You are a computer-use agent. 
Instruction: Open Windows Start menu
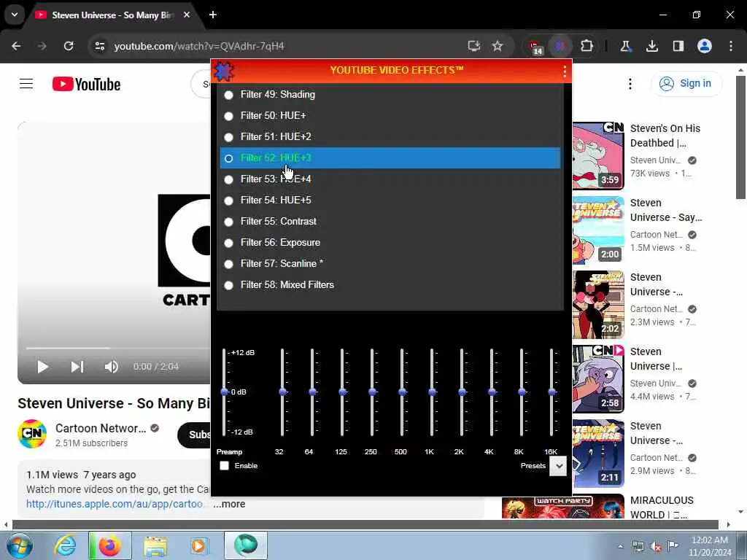click(19, 545)
